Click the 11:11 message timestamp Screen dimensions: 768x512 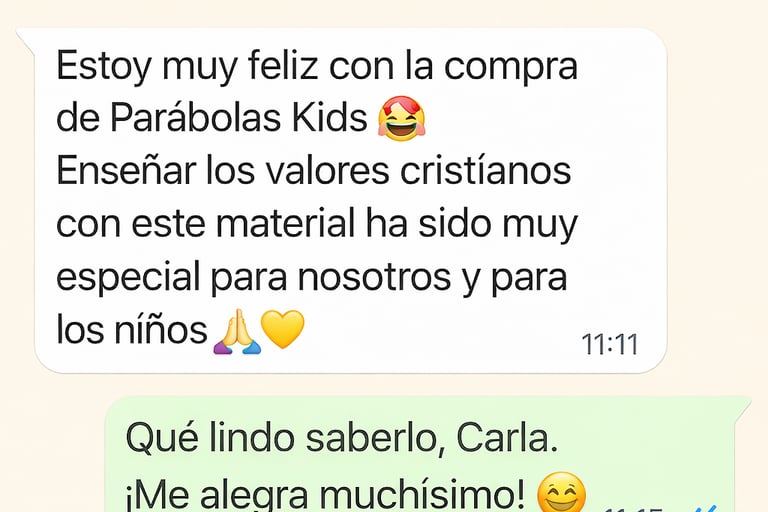[x=610, y=344]
